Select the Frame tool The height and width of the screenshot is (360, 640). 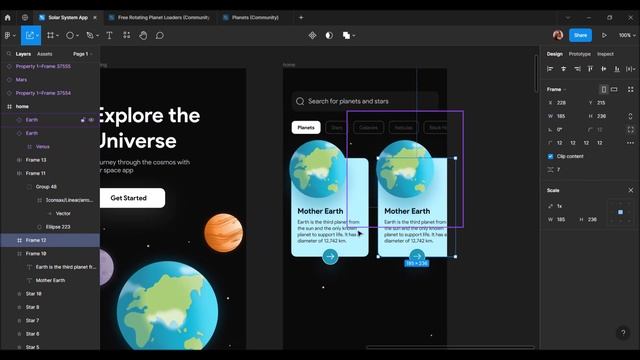[50, 36]
